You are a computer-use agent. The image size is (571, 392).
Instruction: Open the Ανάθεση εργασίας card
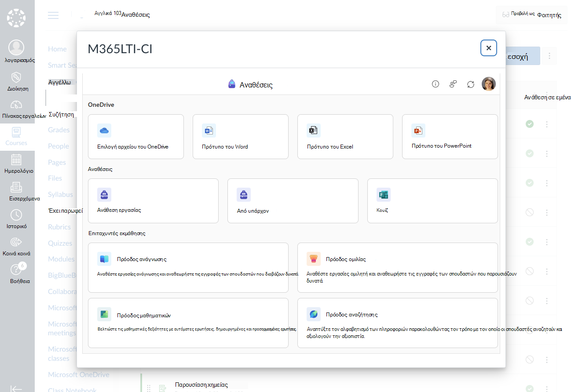pyautogui.click(x=153, y=201)
